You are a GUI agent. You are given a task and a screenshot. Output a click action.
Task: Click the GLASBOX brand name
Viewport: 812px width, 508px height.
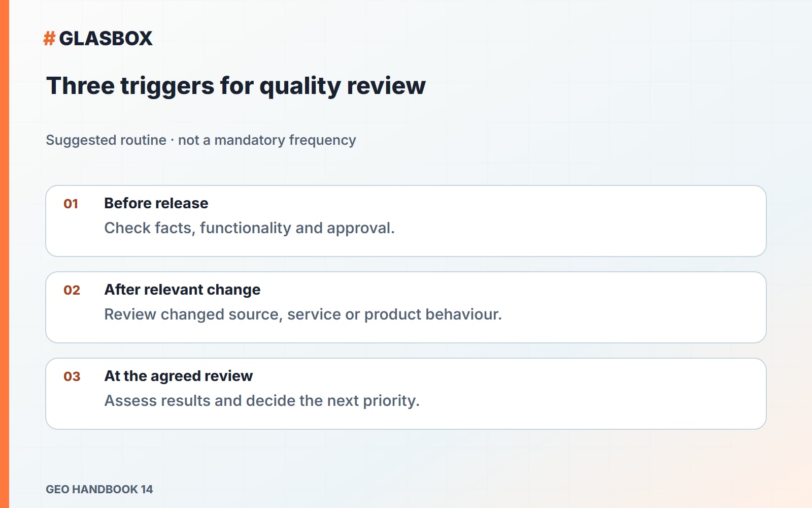pyautogui.click(x=106, y=39)
